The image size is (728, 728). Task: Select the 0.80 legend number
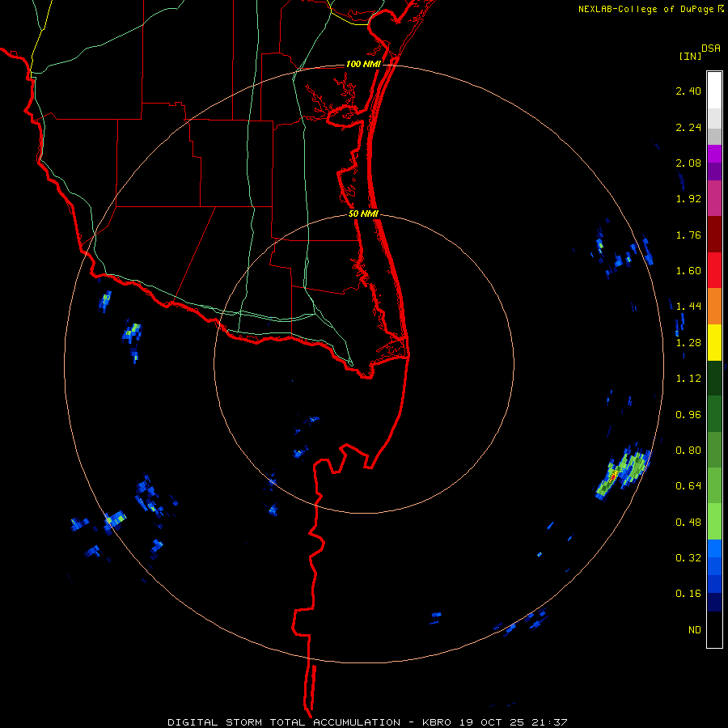coord(688,451)
